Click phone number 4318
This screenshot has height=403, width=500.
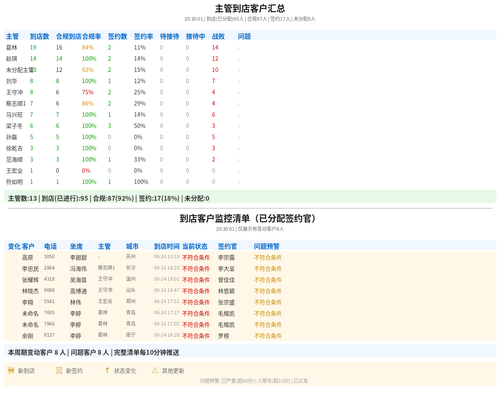(x=49, y=279)
